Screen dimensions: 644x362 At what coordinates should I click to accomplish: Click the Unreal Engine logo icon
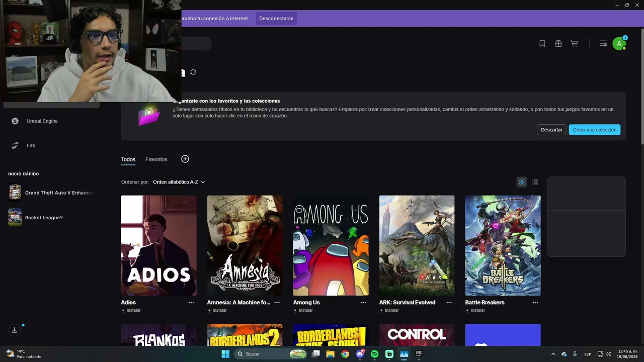tap(16, 121)
